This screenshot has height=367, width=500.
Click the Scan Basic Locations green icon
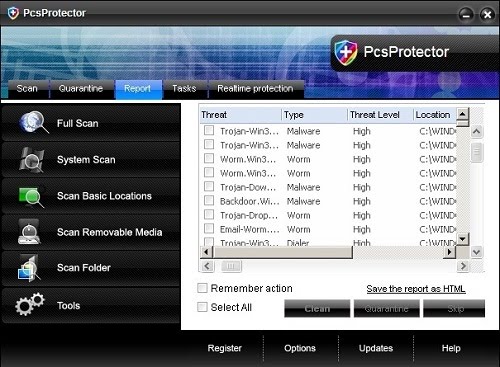click(x=32, y=197)
